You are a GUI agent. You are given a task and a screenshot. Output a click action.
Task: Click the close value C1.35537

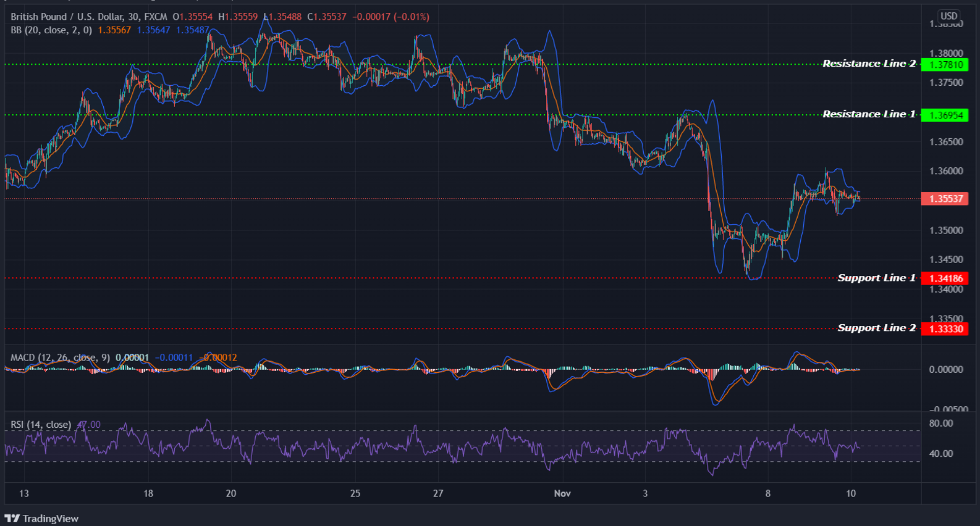click(x=327, y=17)
